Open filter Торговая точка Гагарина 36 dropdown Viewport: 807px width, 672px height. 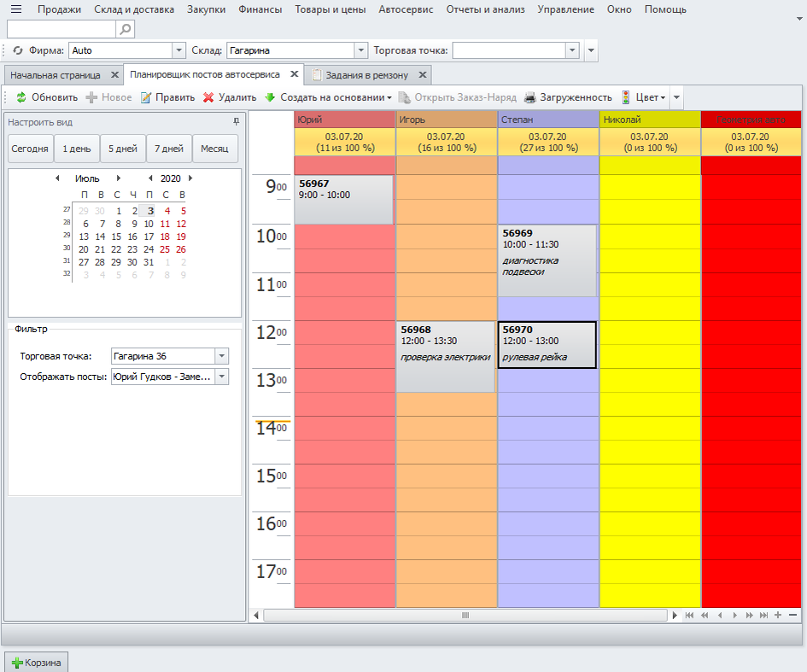point(222,356)
